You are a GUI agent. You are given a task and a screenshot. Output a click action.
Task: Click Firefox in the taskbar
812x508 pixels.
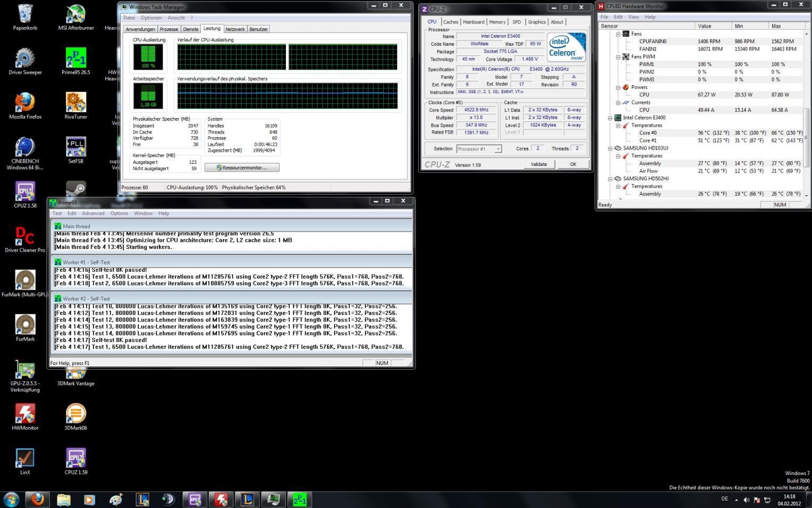coord(37,499)
